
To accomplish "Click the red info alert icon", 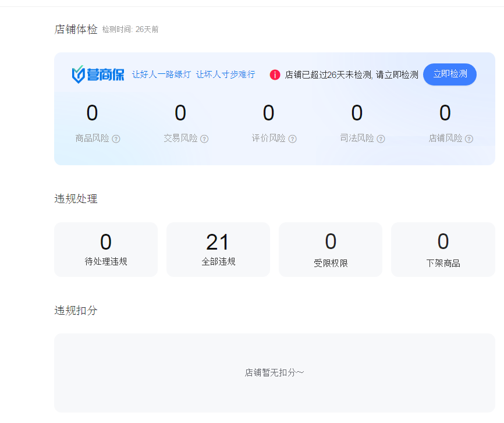I will click(x=275, y=74).
